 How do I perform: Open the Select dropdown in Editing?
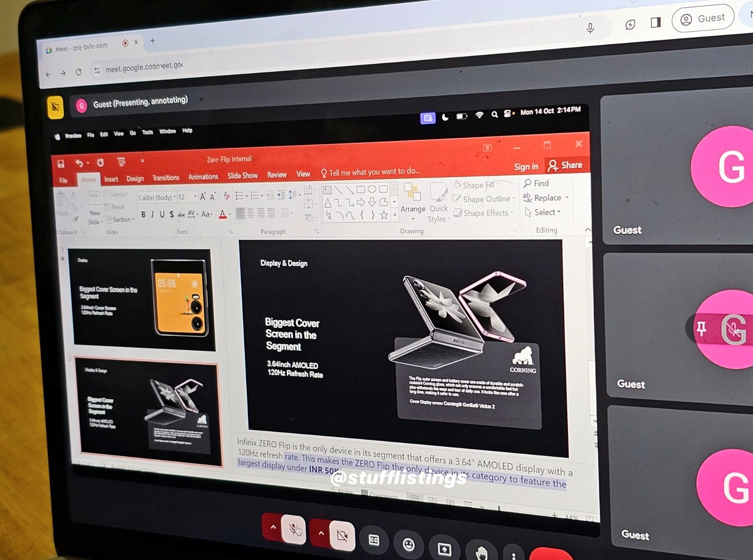tap(542, 212)
